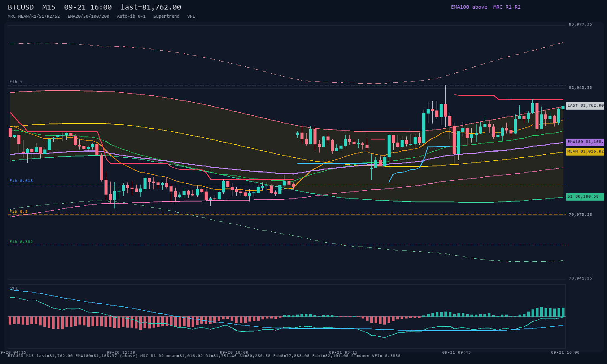Image resolution: width=607 pixels, height=364 pixels.
Task: Click the last=81,762.00 header value
Action: (151, 7)
